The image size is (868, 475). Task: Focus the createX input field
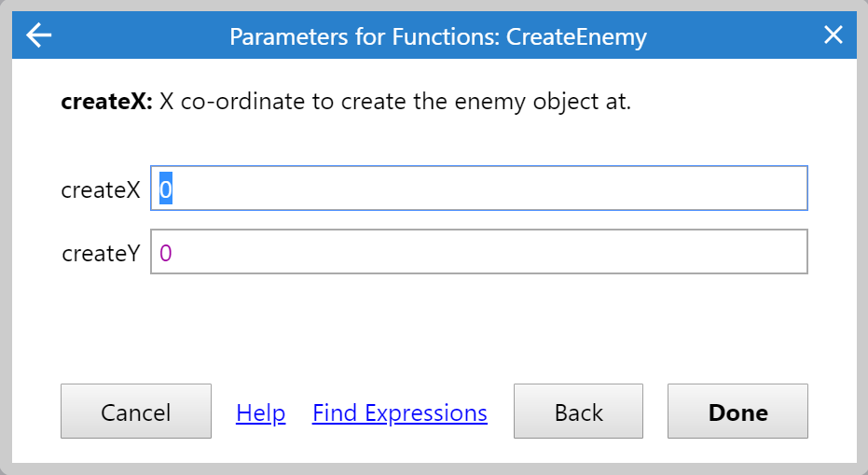(x=478, y=189)
